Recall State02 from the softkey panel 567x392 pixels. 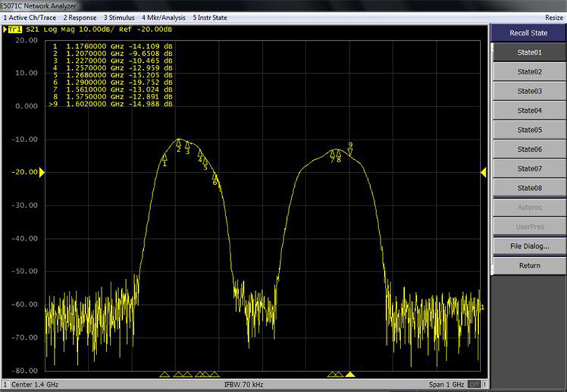pos(529,72)
